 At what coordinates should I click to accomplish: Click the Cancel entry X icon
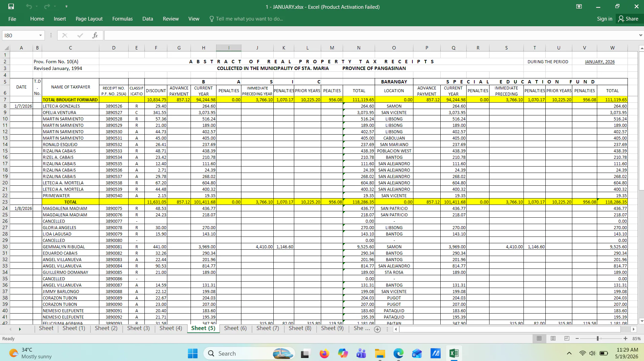pos(65,35)
